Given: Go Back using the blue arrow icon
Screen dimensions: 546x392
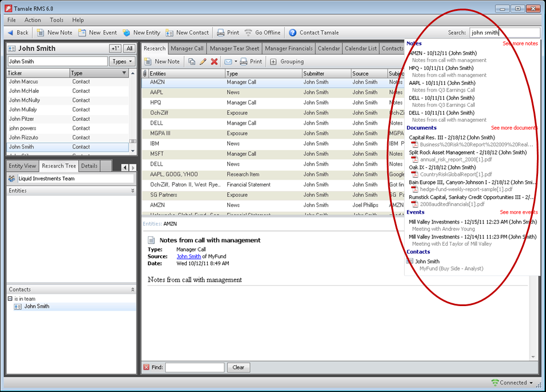Looking at the screenshot, I should tap(10, 32).
